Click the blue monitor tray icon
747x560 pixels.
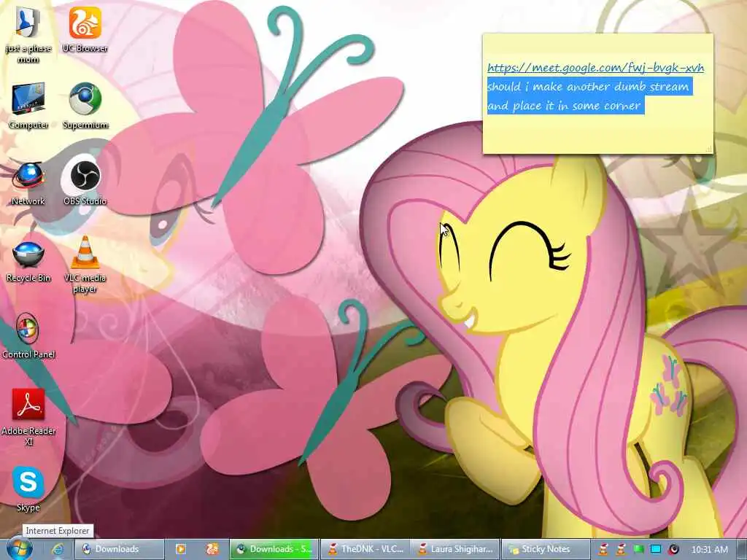(656, 549)
